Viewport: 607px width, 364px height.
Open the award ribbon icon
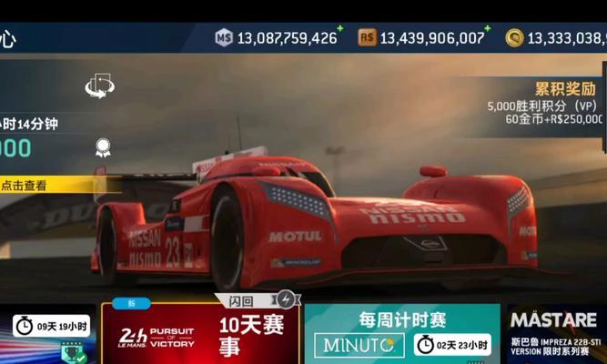103,147
